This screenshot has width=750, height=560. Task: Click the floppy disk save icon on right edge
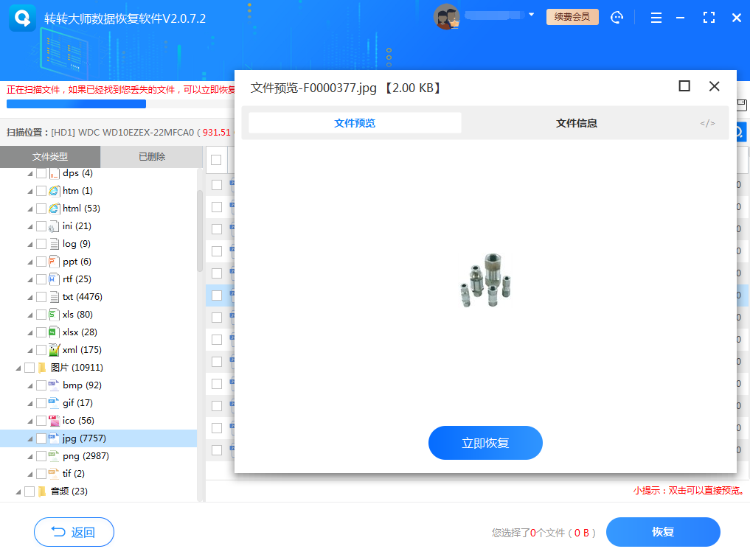pos(740,105)
